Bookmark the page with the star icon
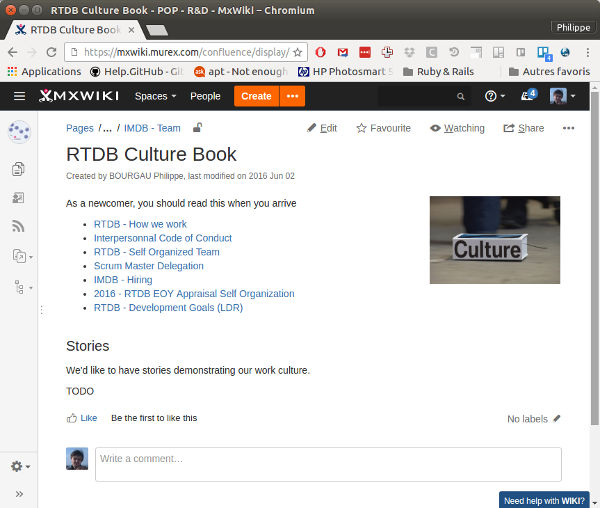This screenshot has height=508, width=600. 297,52
